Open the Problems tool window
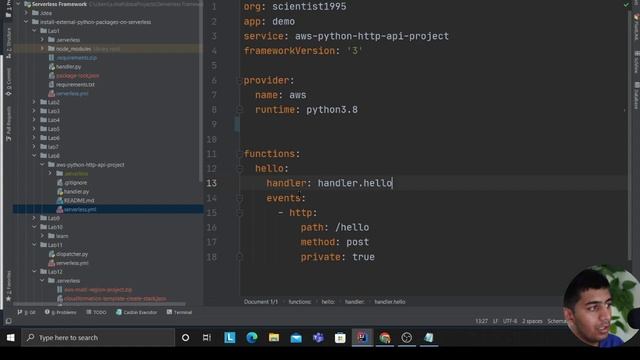640x360 pixels. pos(60,312)
